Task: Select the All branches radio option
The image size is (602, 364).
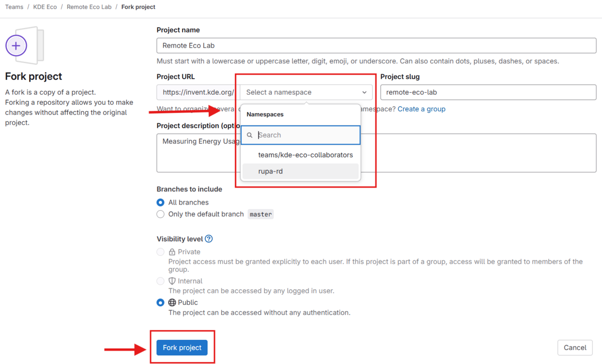Action: pos(161,203)
